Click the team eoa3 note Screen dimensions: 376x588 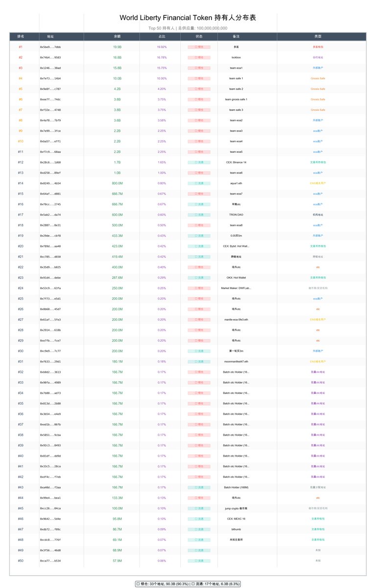(x=236, y=131)
